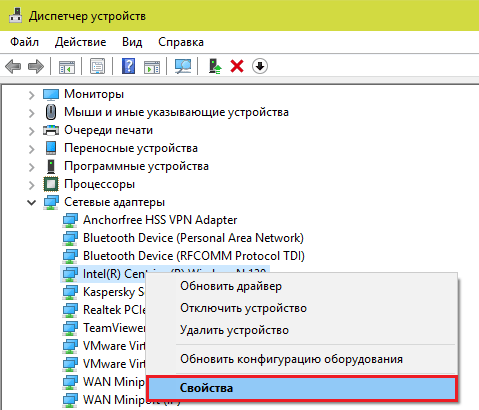Click the black down-arrow disable device icon
This screenshot has width=479, height=410.
(260, 66)
